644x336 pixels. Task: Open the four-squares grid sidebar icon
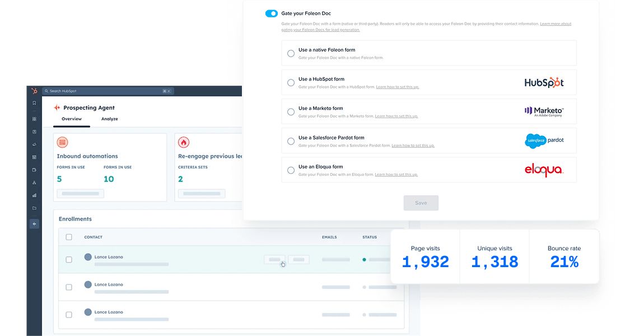coord(34,119)
